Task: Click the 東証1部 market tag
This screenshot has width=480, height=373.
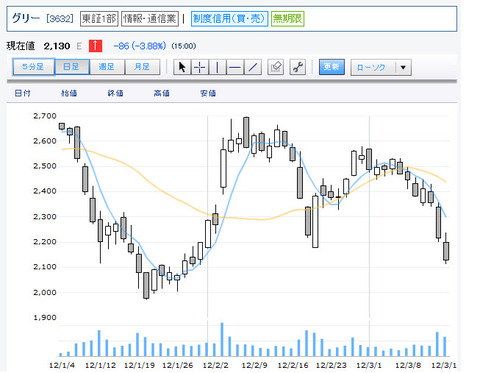Action: tap(99, 19)
